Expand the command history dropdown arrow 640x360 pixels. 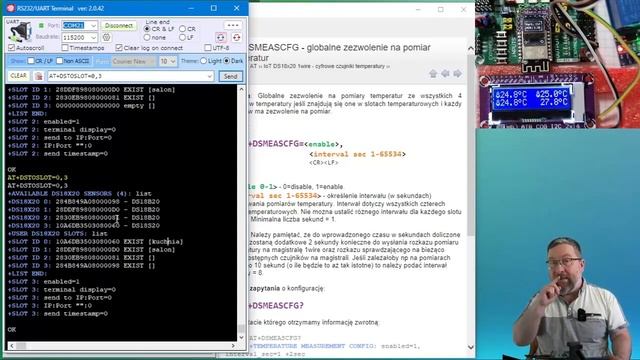pos(210,76)
